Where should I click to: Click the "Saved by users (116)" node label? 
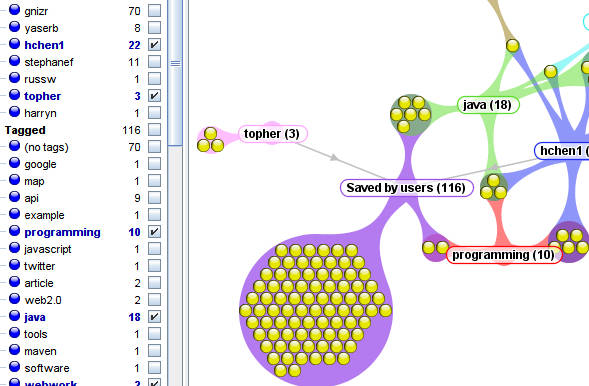tap(406, 188)
